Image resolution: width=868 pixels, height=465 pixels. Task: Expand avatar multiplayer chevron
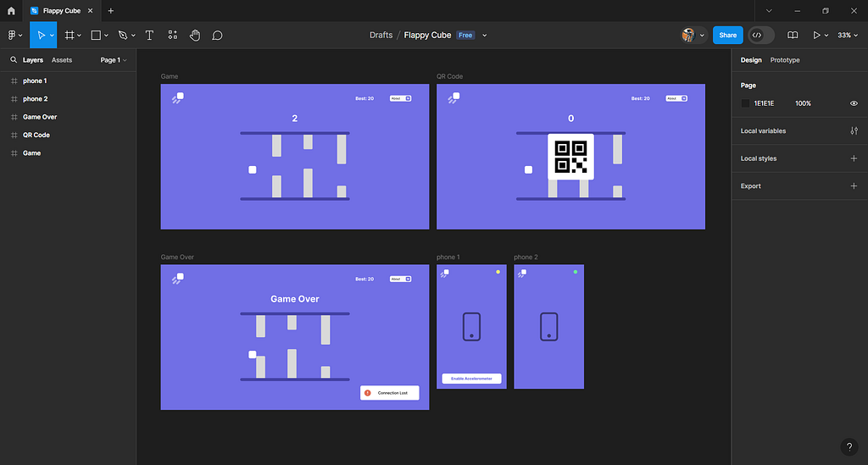[702, 36]
